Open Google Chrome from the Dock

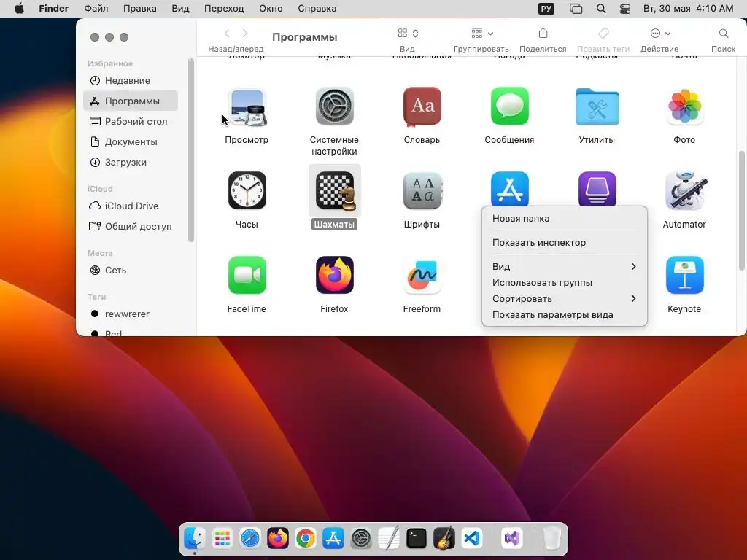click(x=306, y=539)
